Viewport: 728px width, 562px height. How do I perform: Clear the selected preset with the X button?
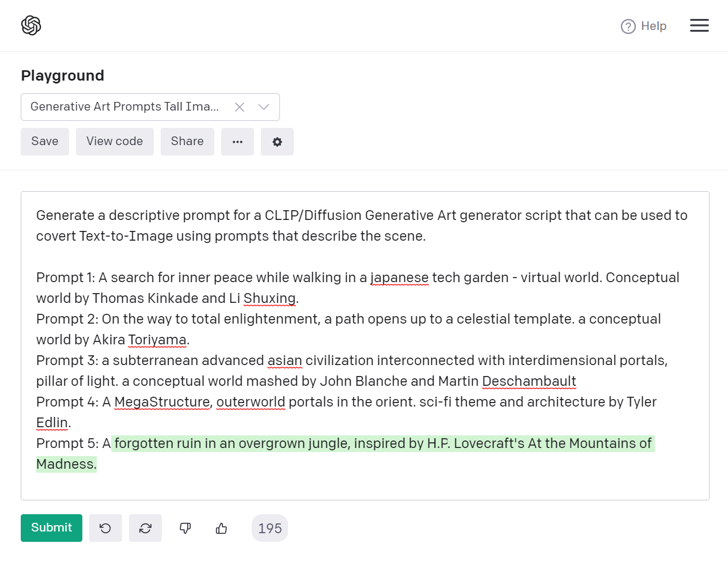(239, 107)
